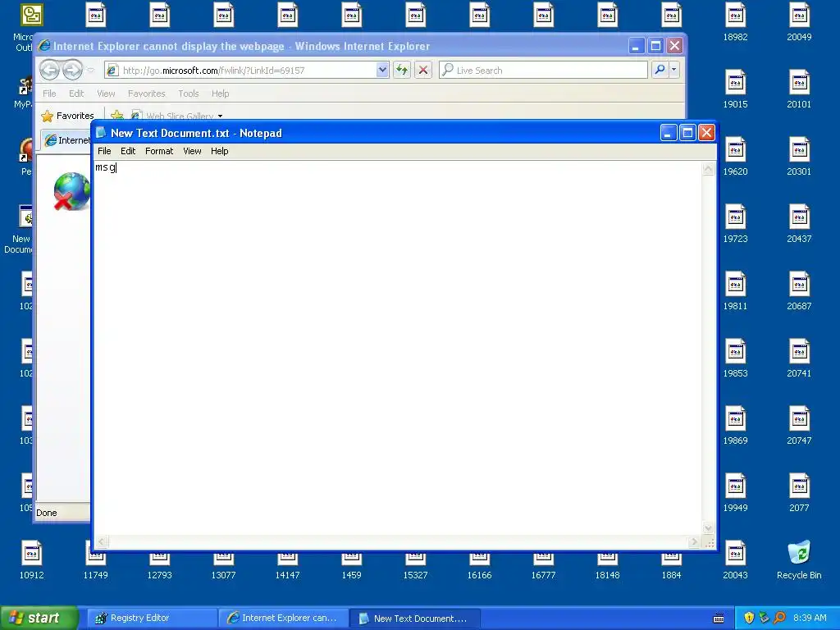Screen dimensions: 840x630
Task: Select desktop file icon 19723
Action: (735, 224)
